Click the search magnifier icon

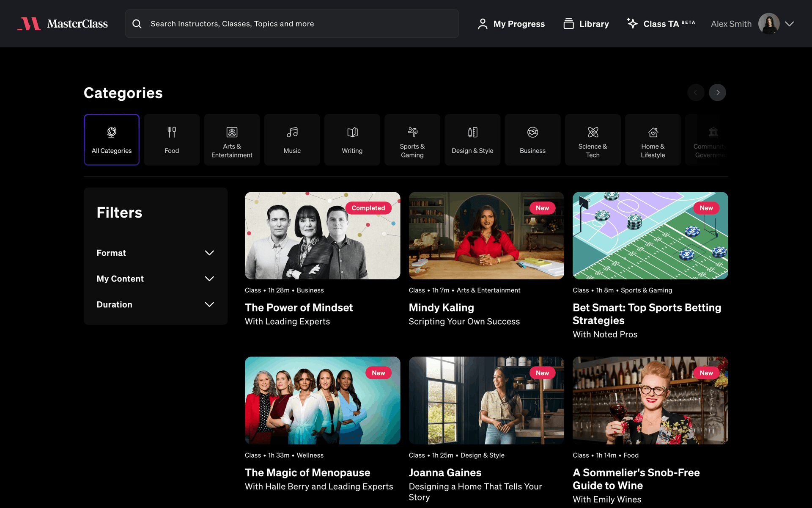click(137, 24)
